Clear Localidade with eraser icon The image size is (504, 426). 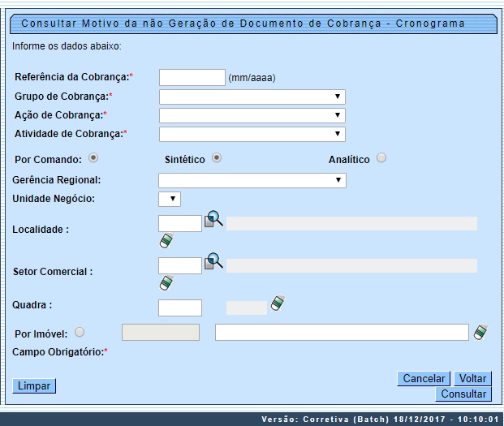coord(166,240)
